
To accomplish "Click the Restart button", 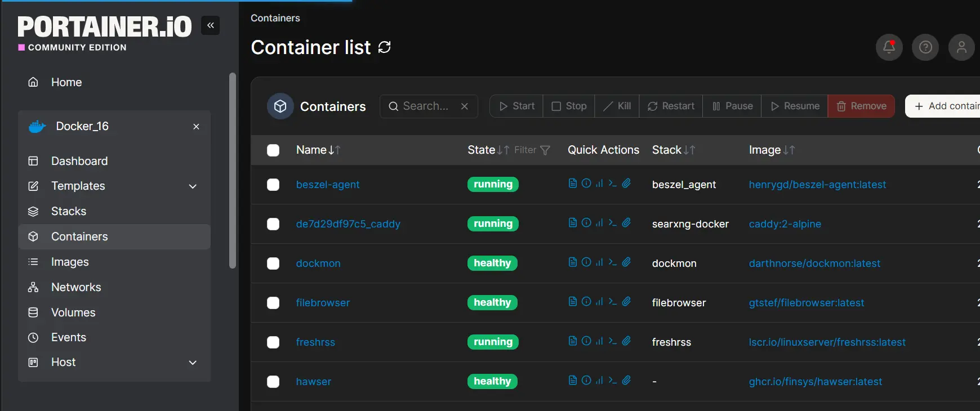I will coord(671,106).
